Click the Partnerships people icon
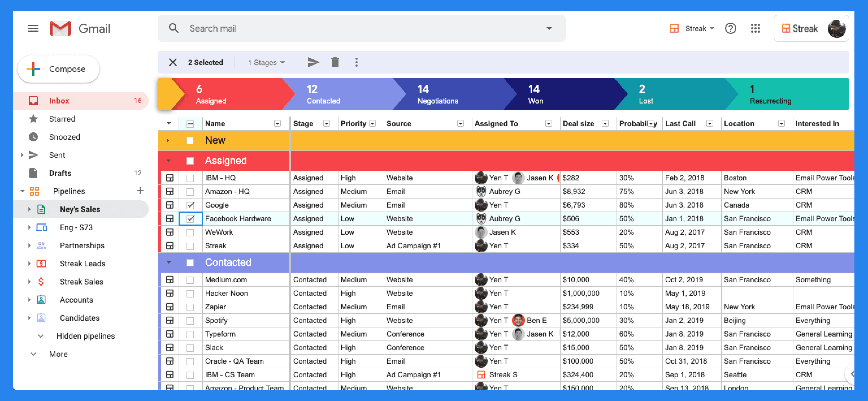Screen dimensions: 868x401 click(41, 245)
